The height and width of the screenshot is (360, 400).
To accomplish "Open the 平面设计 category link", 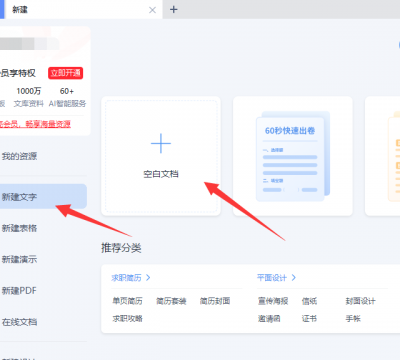I will pos(272,278).
